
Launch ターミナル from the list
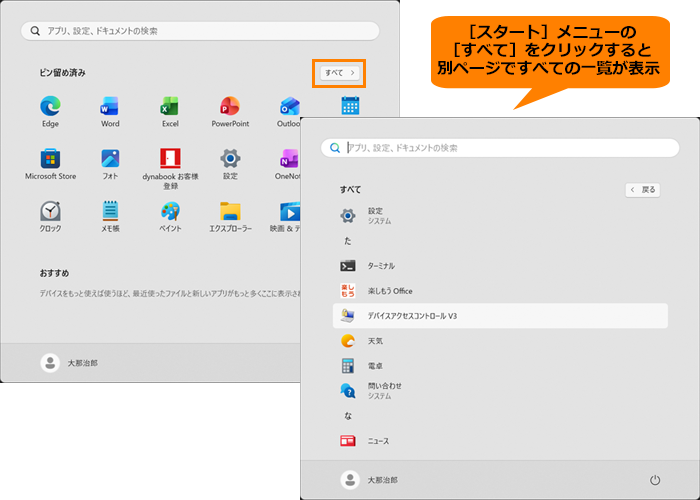500,266
